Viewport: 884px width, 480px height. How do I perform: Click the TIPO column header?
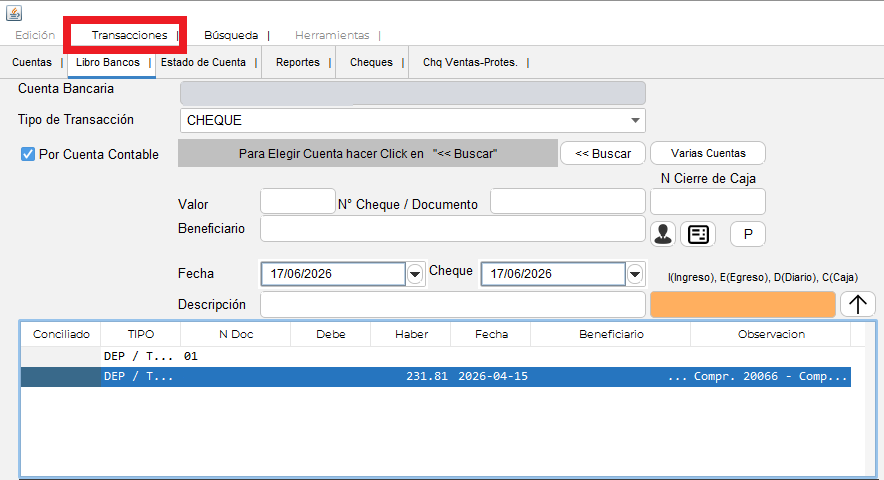click(141, 334)
